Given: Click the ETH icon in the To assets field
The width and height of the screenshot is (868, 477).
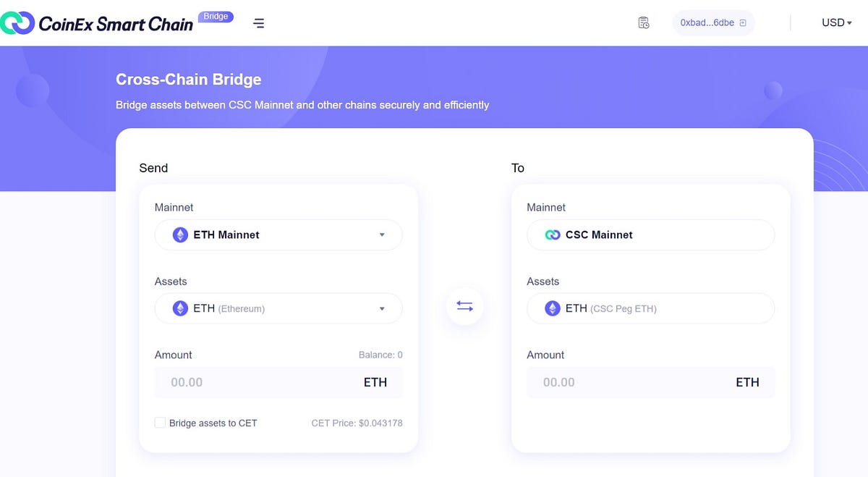Looking at the screenshot, I should (x=552, y=308).
